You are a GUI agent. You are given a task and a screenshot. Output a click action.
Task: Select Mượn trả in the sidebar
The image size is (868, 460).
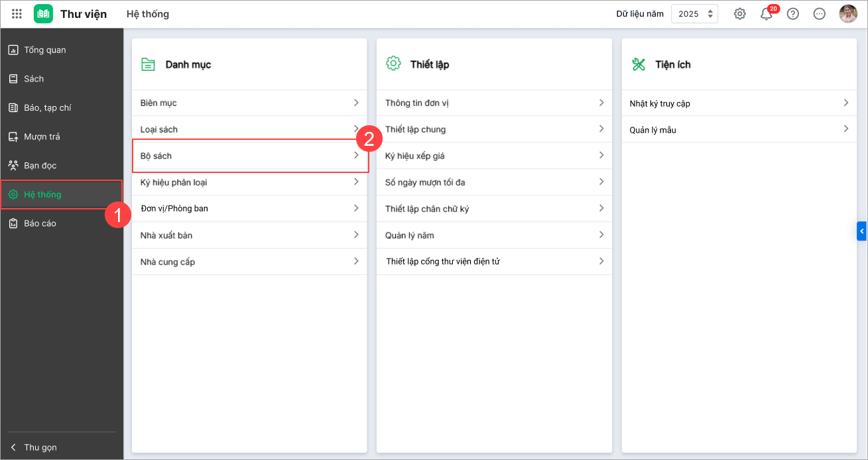point(42,137)
